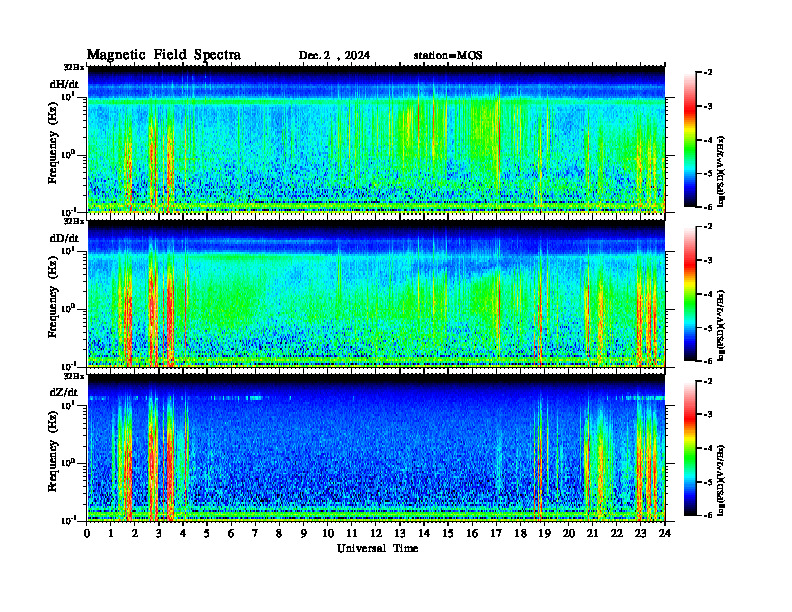
Task: Click the "-6" tick on dH/dt color scale
Action: 708,207
